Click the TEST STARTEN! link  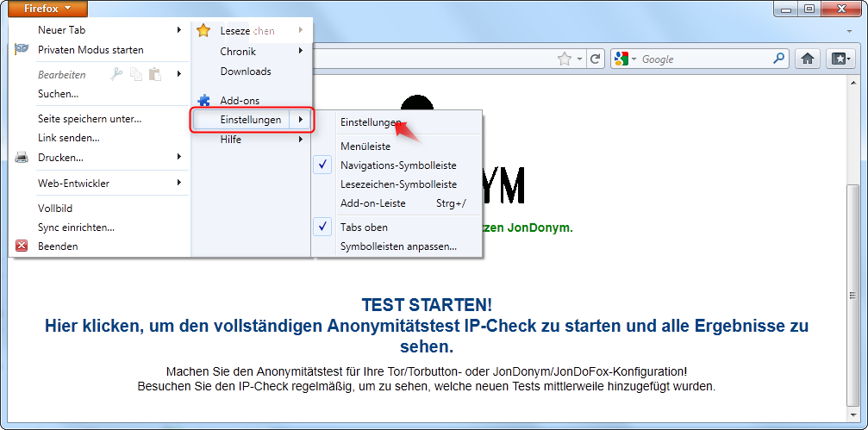[x=427, y=304]
